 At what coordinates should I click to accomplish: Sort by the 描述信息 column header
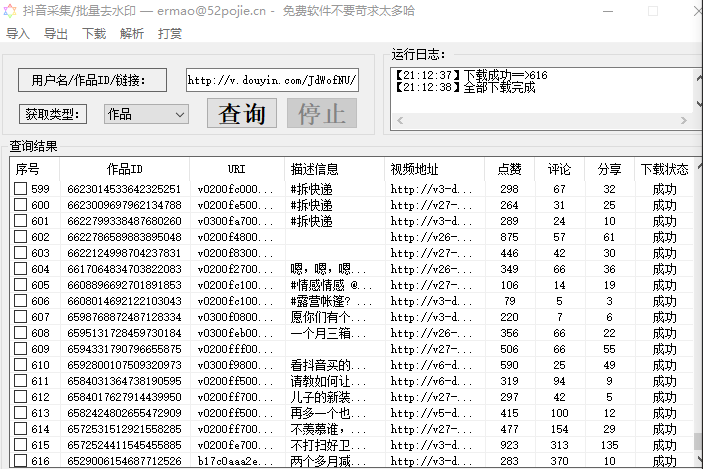point(334,169)
